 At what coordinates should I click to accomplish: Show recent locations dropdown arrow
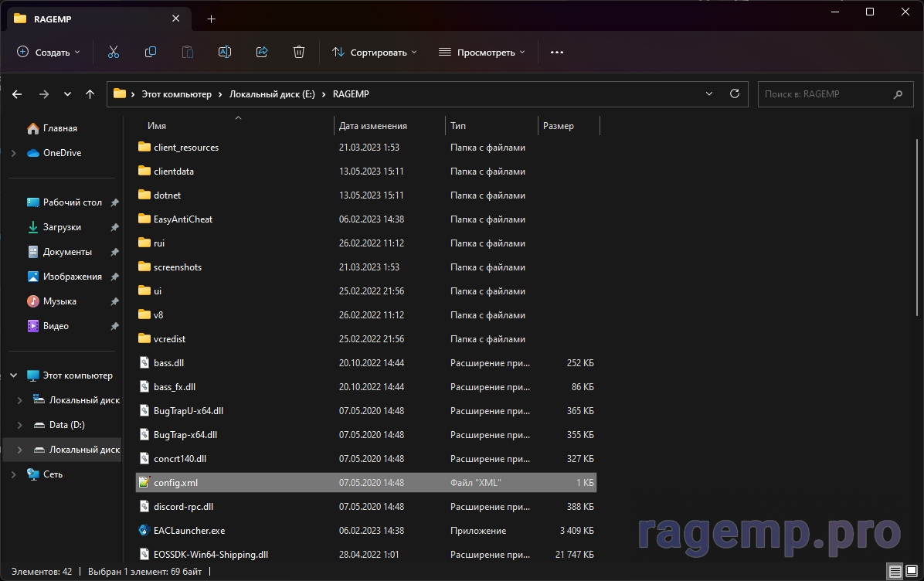(67, 94)
